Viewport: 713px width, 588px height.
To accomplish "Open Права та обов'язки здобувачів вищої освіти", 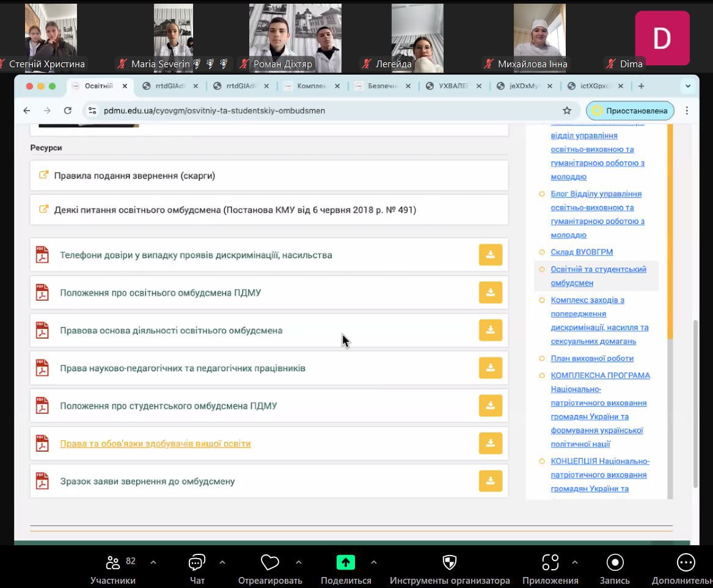I will click(155, 444).
